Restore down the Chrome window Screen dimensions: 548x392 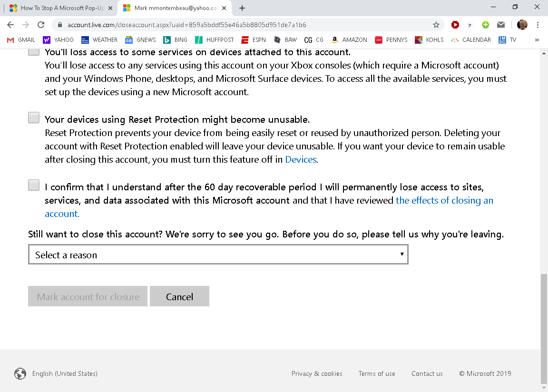pos(515,7)
